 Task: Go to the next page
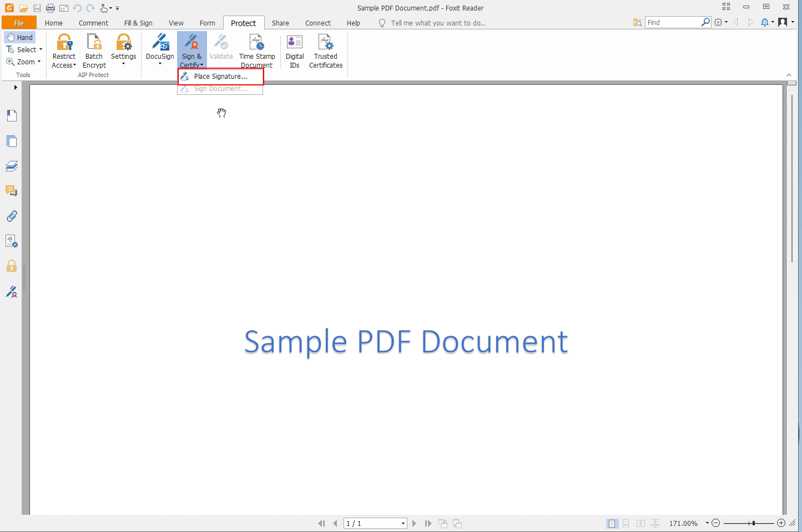tap(414, 523)
